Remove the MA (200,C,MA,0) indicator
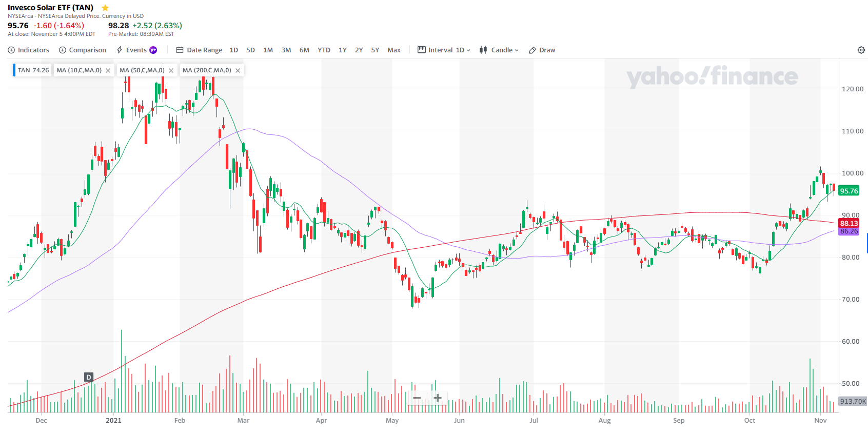The image size is (868, 435). [238, 71]
